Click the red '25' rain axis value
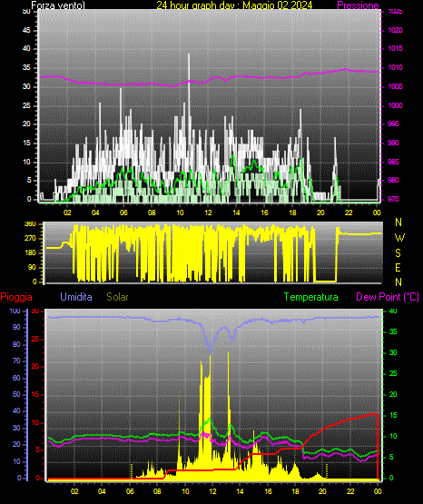The width and height of the screenshot is (423, 504). coord(35,339)
